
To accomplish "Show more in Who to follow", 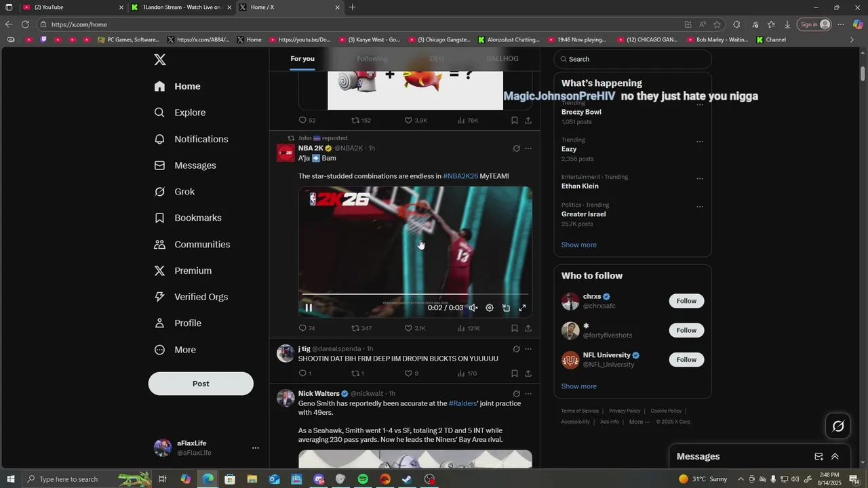I will tap(579, 386).
